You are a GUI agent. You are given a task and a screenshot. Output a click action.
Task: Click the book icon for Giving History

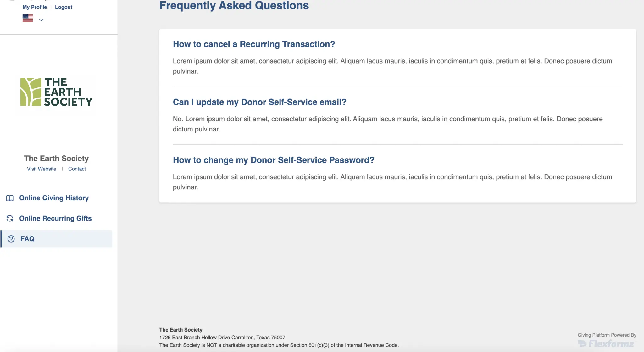10,198
